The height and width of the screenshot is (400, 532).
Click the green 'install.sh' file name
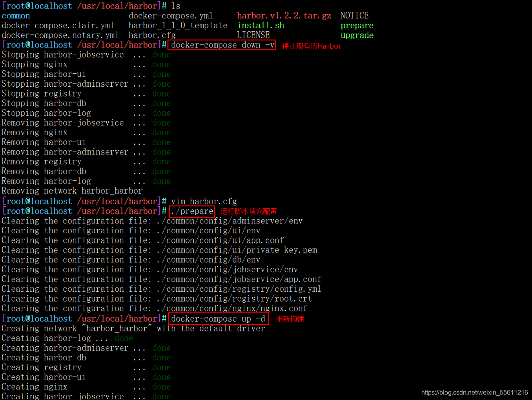pos(261,25)
